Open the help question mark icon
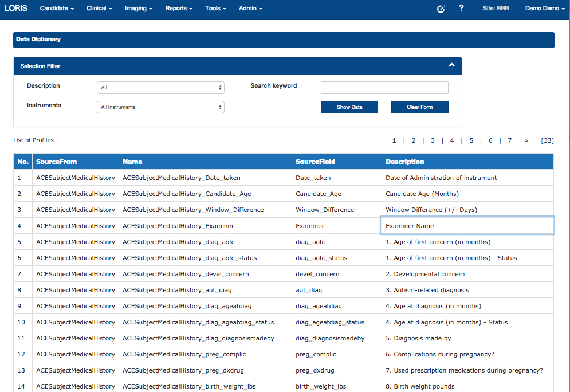 tap(461, 9)
